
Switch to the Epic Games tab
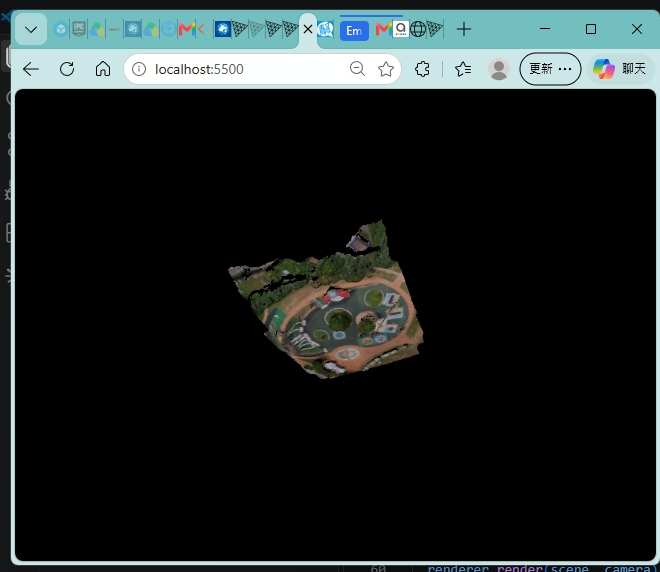tap(79, 29)
